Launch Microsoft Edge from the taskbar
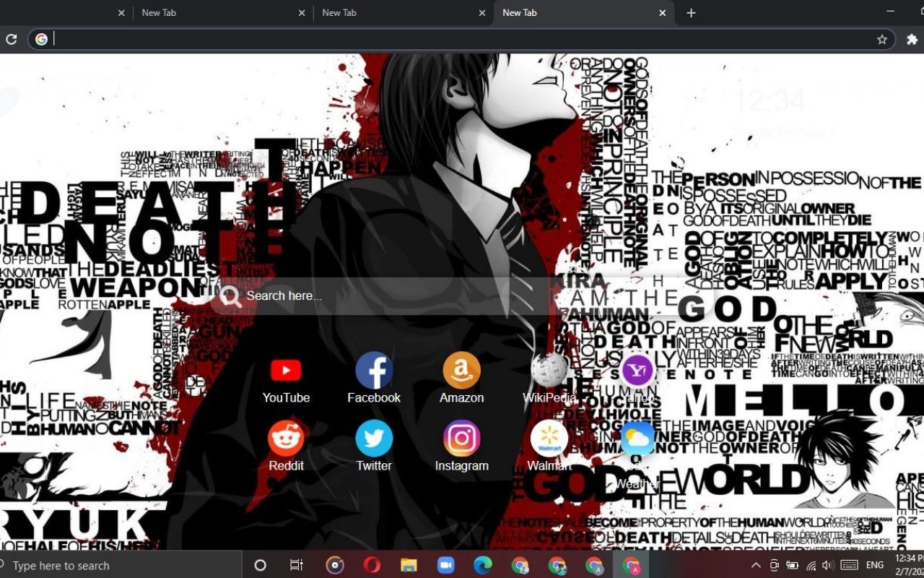The image size is (924, 578). 483,565
